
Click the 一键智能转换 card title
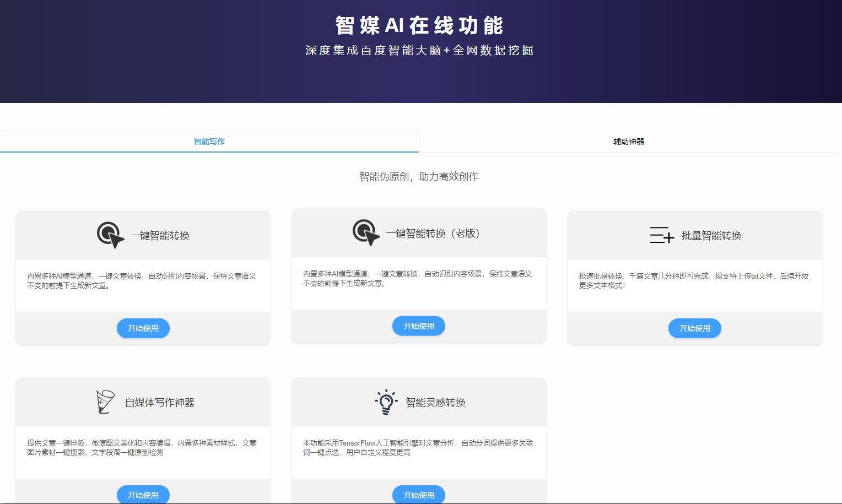pos(160,236)
